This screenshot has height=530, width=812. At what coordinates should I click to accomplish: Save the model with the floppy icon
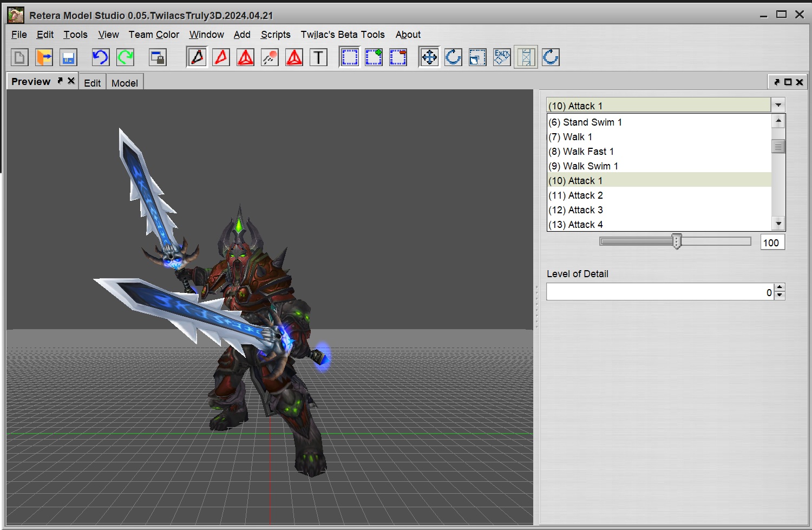click(68, 57)
